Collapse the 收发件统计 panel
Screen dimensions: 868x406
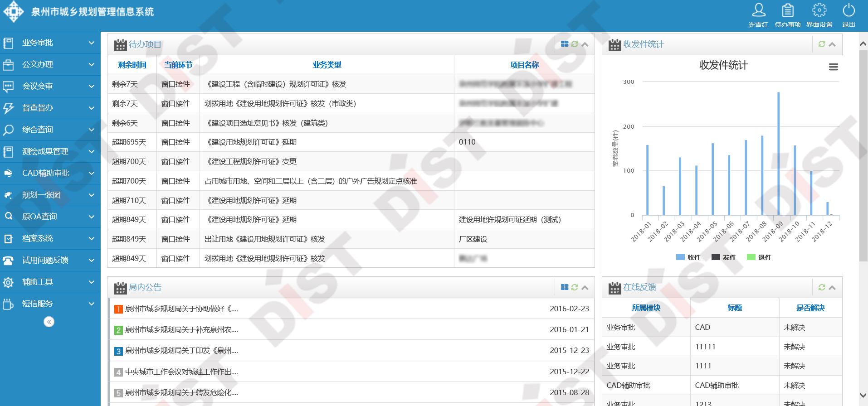[x=832, y=44]
